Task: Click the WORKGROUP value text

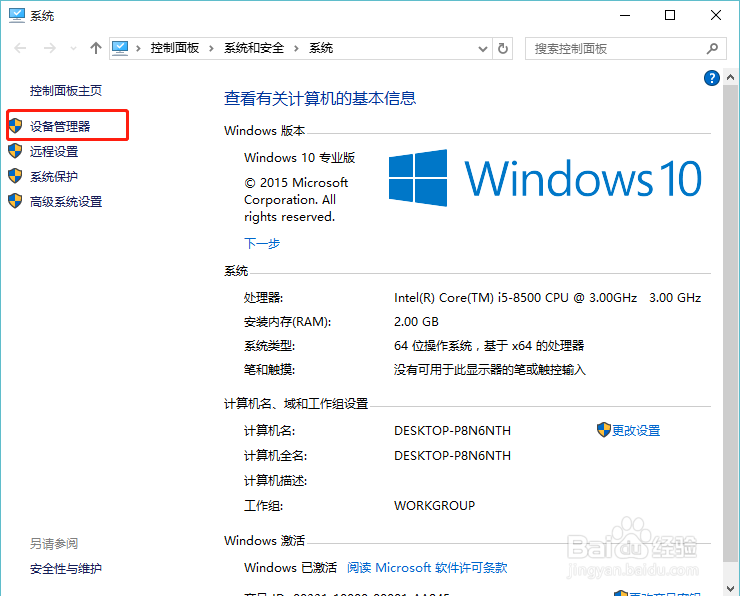Action: click(435, 505)
